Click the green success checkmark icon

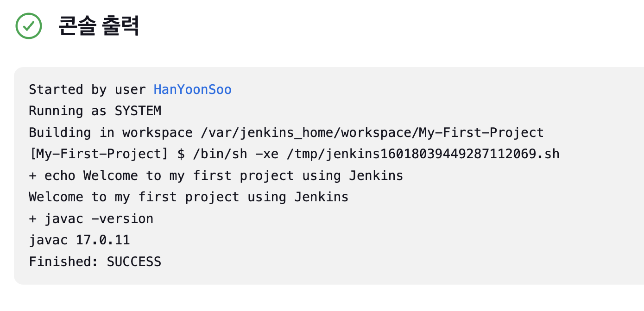point(29,25)
